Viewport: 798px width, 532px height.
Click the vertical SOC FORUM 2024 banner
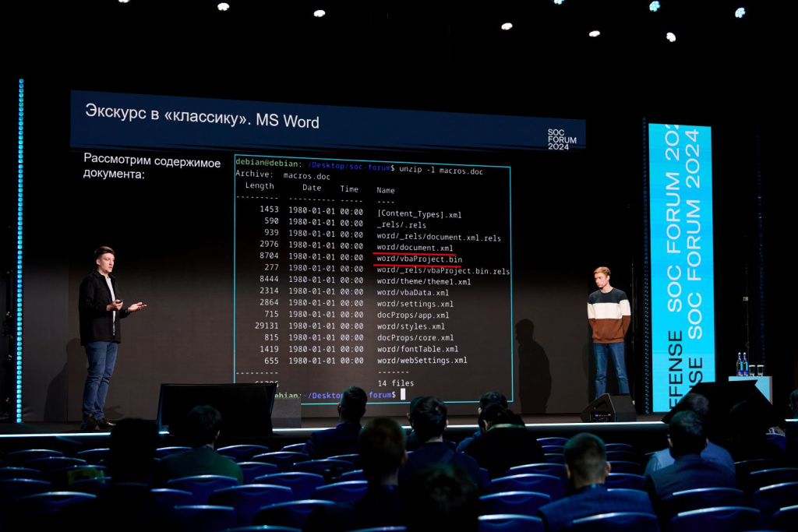point(680,265)
